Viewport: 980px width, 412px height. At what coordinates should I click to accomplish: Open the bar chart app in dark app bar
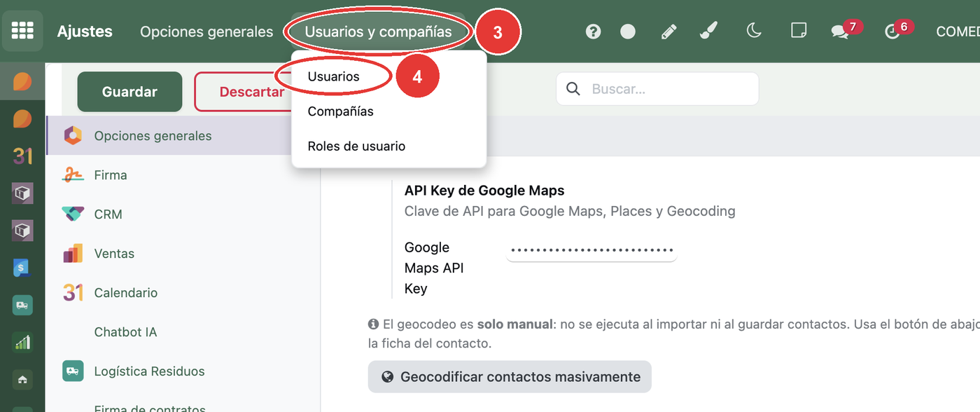(22, 342)
